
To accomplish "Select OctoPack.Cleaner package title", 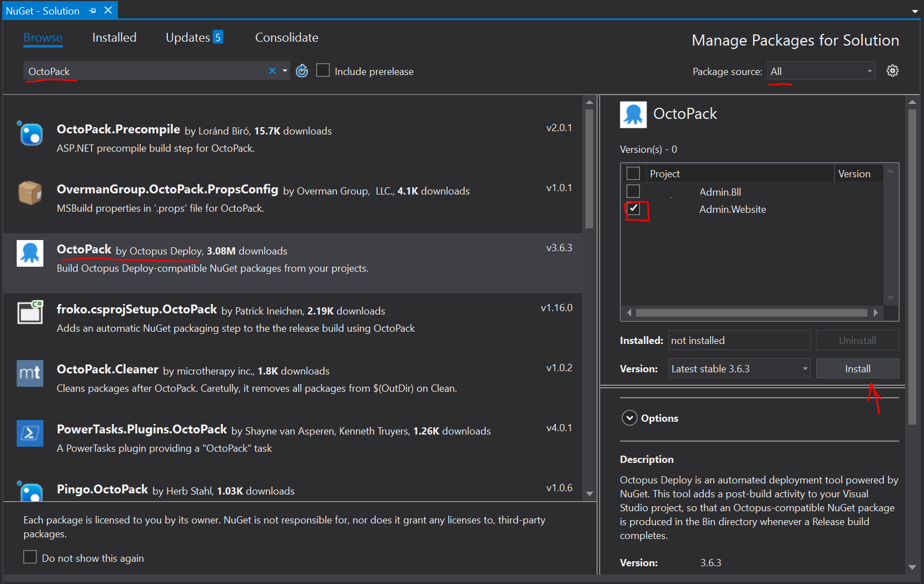I will [108, 370].
